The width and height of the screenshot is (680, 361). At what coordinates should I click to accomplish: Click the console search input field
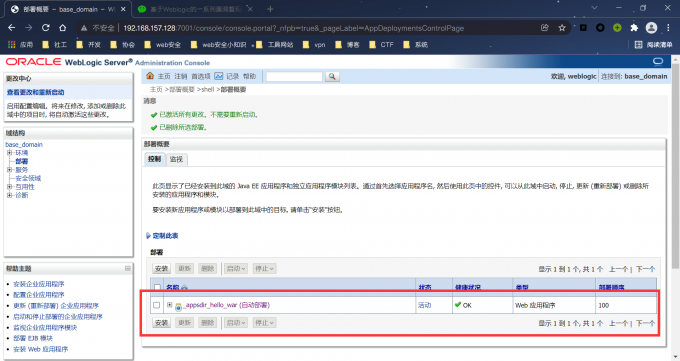coord(294,77)
